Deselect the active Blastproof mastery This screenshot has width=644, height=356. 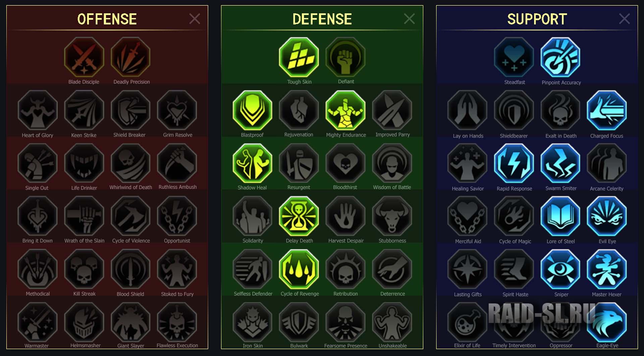point(252,110)
